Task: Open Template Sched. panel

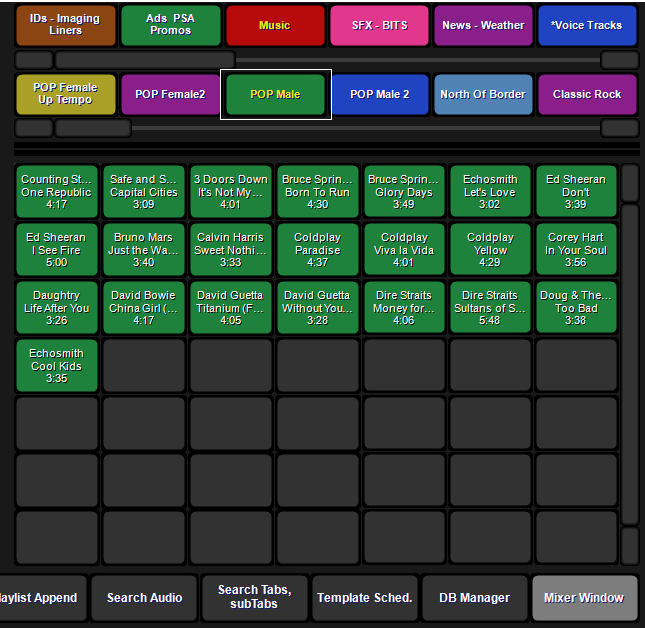Action: 365,598
